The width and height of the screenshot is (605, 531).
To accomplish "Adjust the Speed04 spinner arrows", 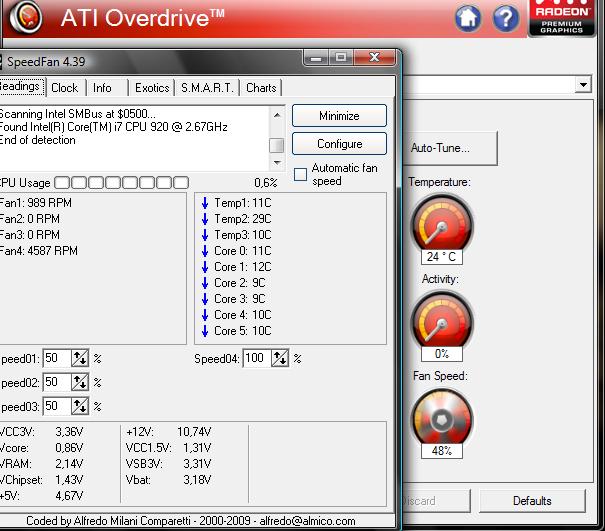I will click(280, 359).
